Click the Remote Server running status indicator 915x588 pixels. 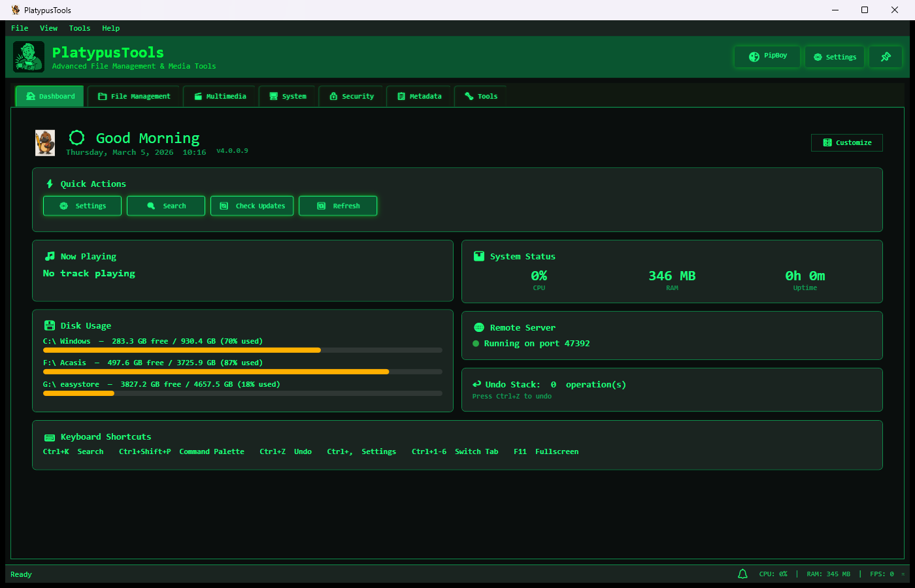point(476,343)
